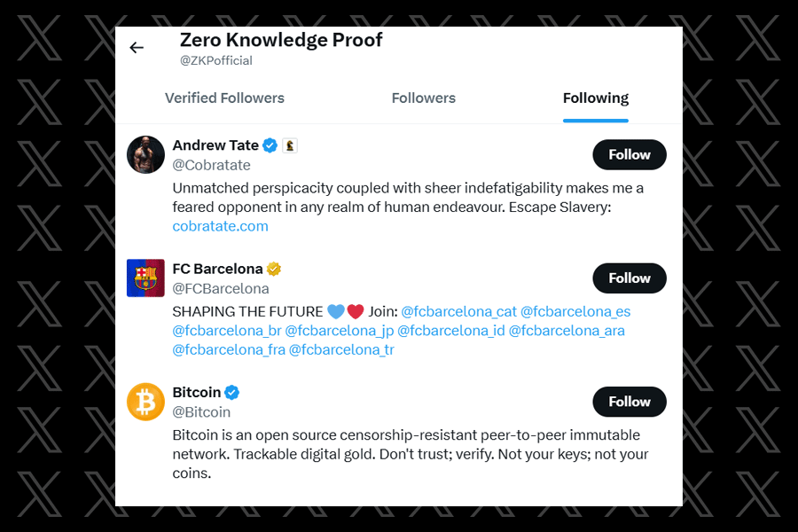Follow FC Barcelona
This screenshot has height=532, width=798.
pyautogui.click(x=630, y=278)
